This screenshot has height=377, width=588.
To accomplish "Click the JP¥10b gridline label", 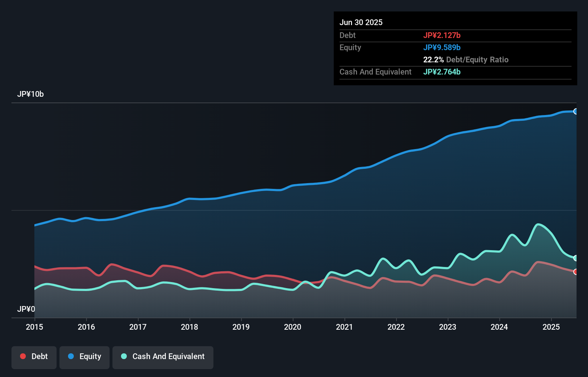I will click(31, 94).
